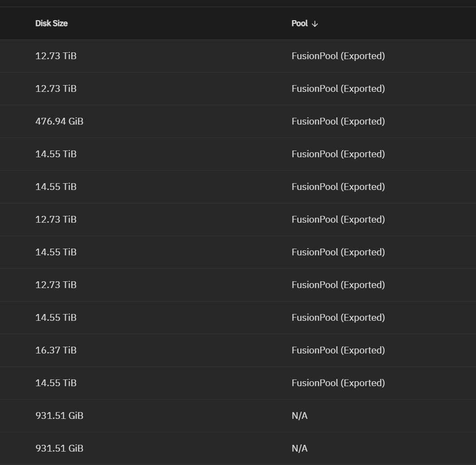Sort the table by Disk Size header

[52, 23]
